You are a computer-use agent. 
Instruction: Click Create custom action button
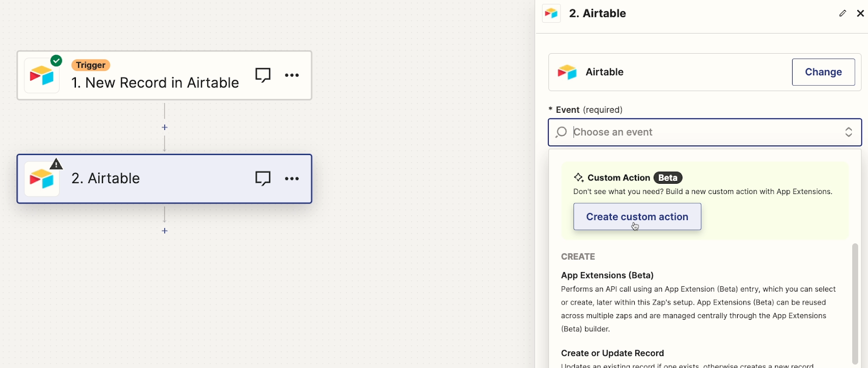637,217
